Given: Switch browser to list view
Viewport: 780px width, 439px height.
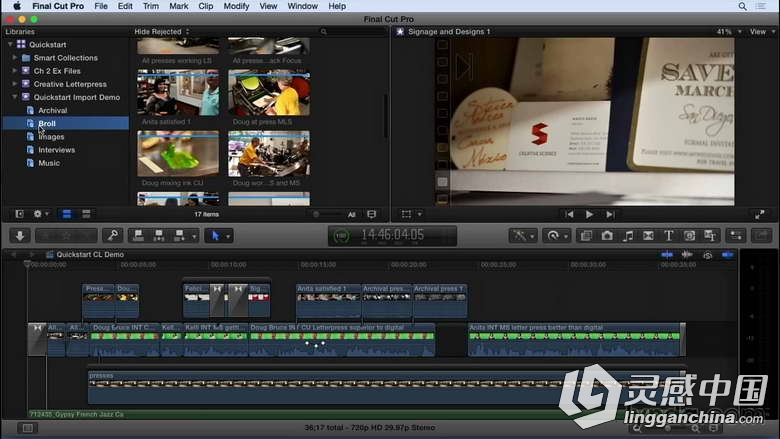Looking at the screenshot, I should pos(86,214).
